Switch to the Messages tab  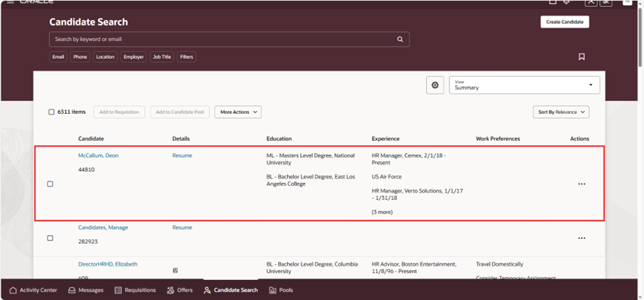[x=86, y=290]
